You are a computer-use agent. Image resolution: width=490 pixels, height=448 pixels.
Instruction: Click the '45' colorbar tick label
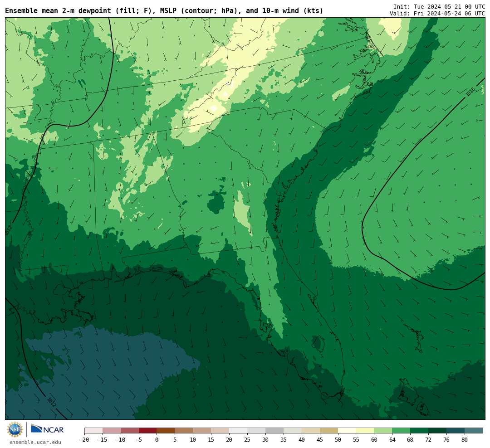(320, 440)
